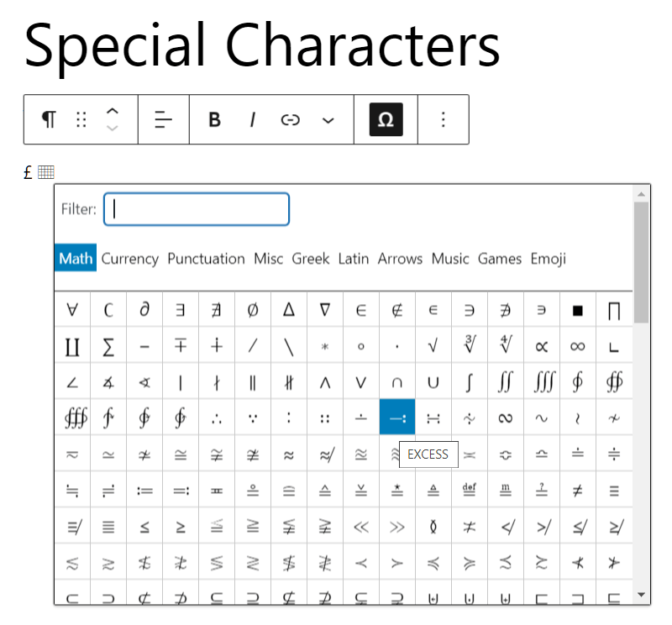Move the block down with the down chevron
The width and height of the screenshot is (672, 625).
coord(113,128)
